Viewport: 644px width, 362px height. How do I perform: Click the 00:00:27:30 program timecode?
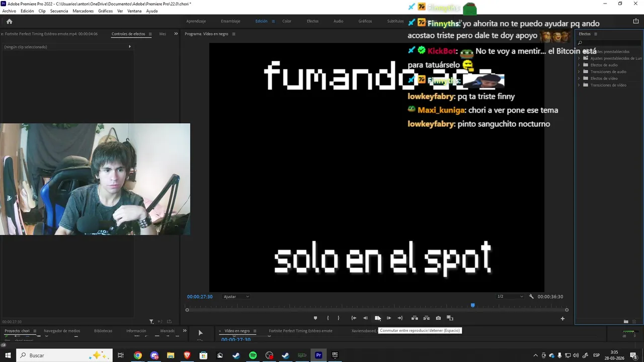pos(200,297)
